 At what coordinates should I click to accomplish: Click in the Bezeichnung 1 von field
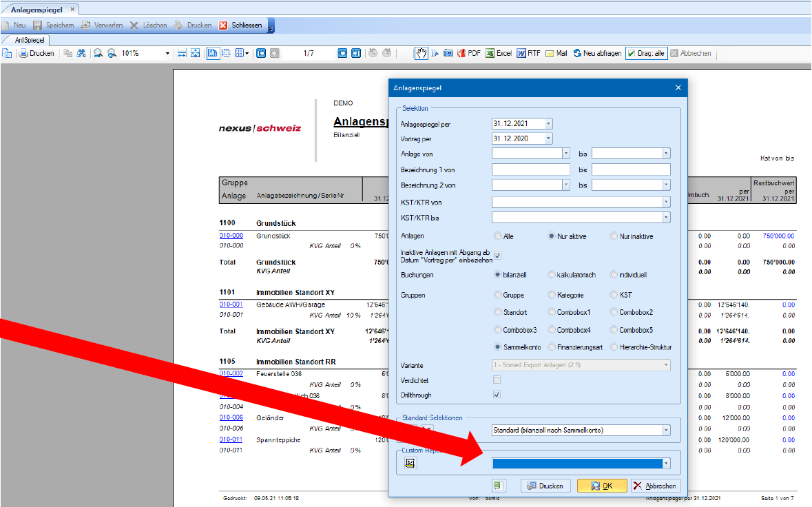(530, 169)
